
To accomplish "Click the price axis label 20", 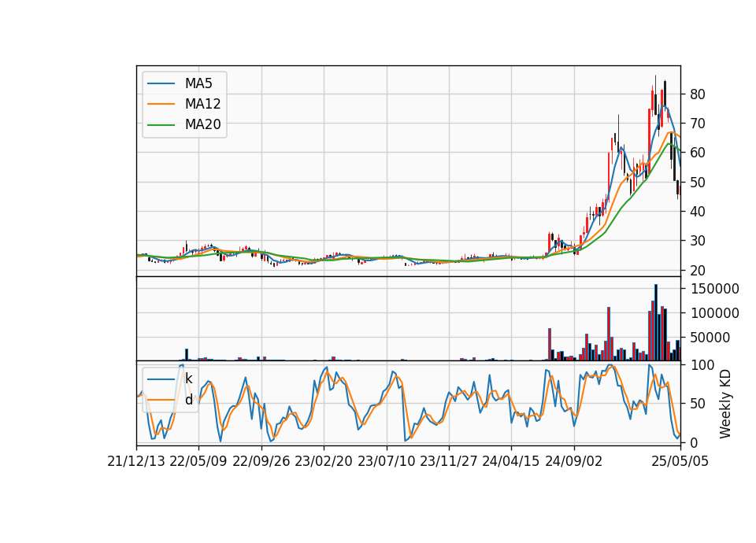I will pos(697,270).
